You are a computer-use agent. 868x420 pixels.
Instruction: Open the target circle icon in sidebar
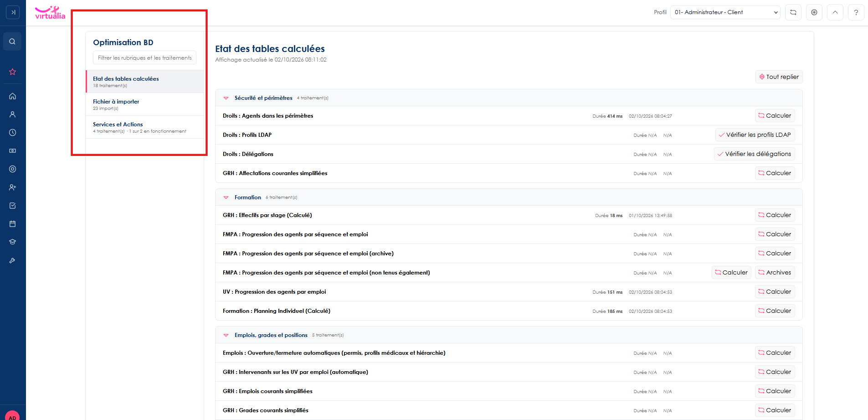12,169
